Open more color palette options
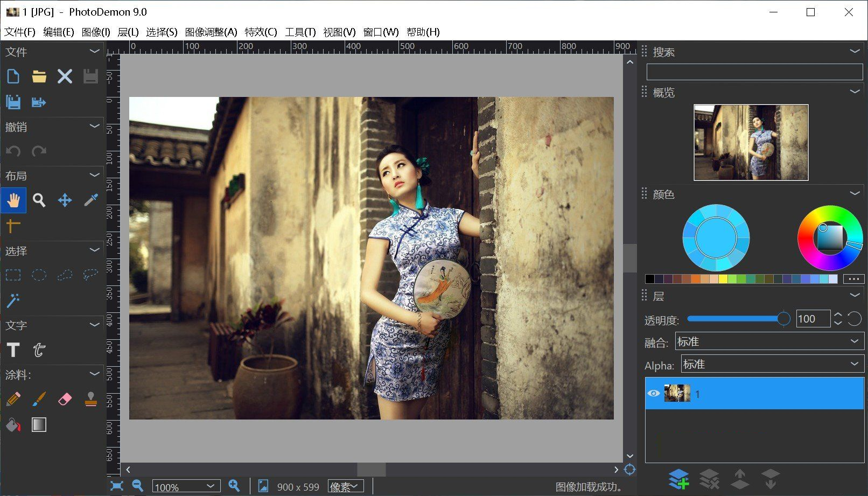 (x=853, y=279)
